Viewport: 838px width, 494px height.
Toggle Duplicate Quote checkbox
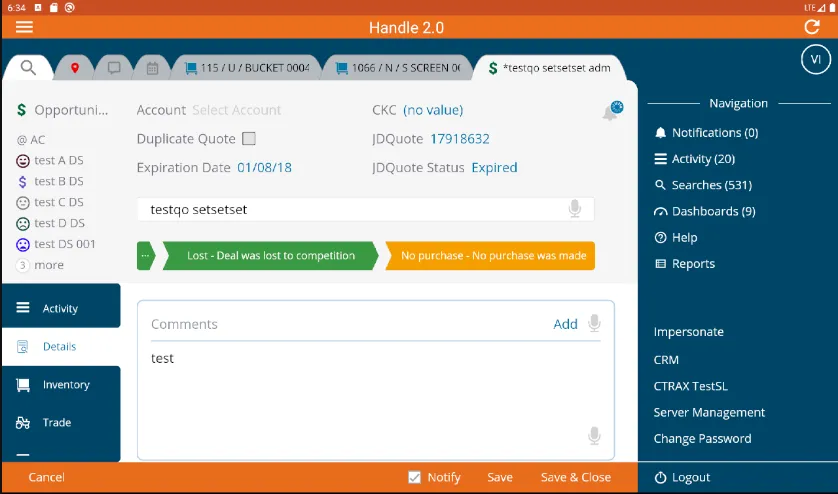coord(249,138)
